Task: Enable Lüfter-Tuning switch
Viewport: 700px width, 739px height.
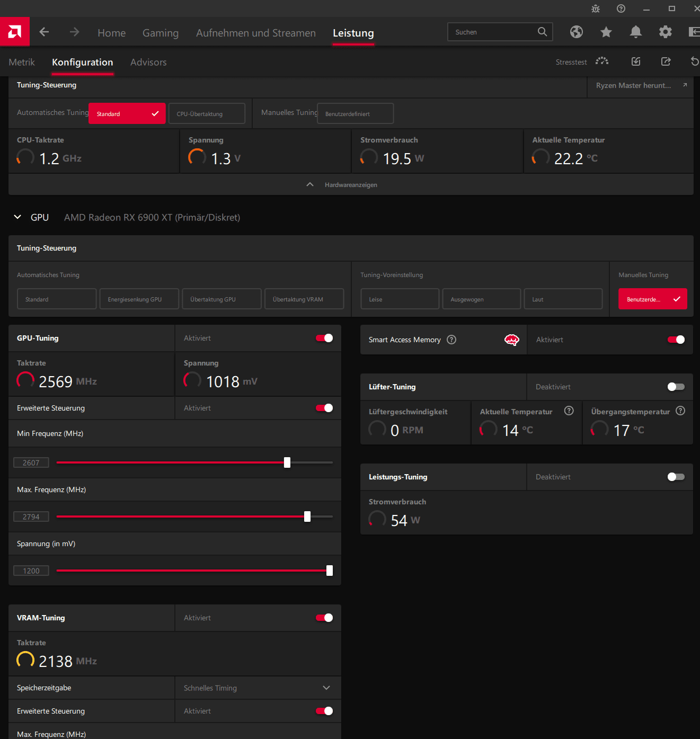Action: pyautogui.click(x=676, y=387)
